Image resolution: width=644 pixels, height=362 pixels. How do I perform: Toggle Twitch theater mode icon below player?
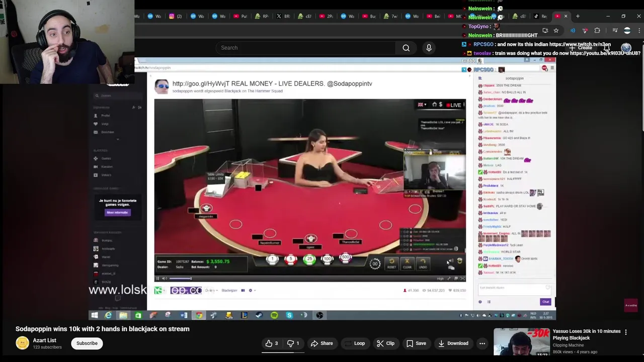(243, 290)
